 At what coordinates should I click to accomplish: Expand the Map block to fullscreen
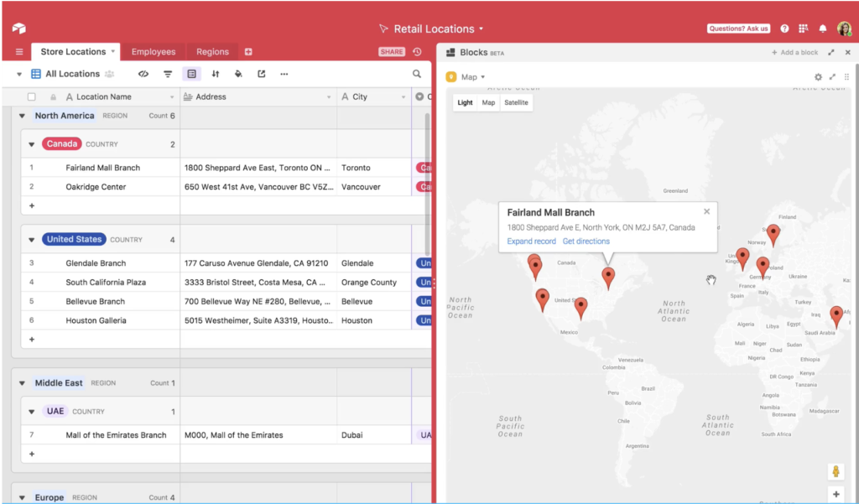832,77
